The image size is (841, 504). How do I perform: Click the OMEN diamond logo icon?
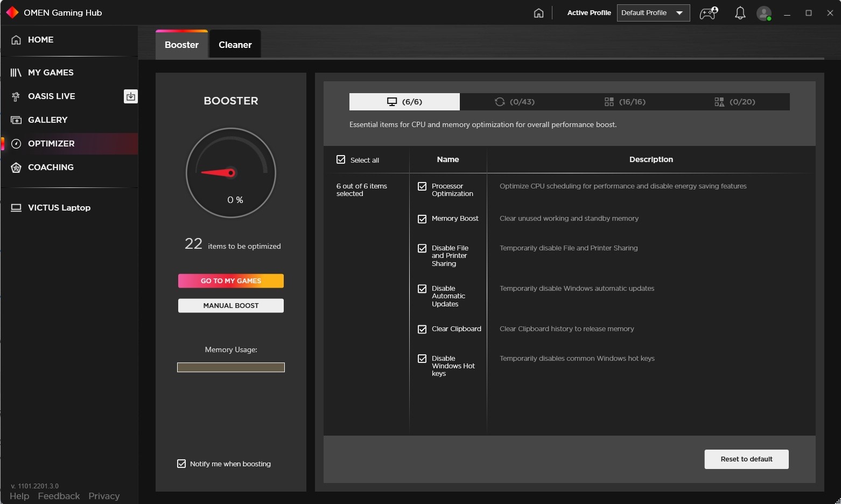pos(12,12)
